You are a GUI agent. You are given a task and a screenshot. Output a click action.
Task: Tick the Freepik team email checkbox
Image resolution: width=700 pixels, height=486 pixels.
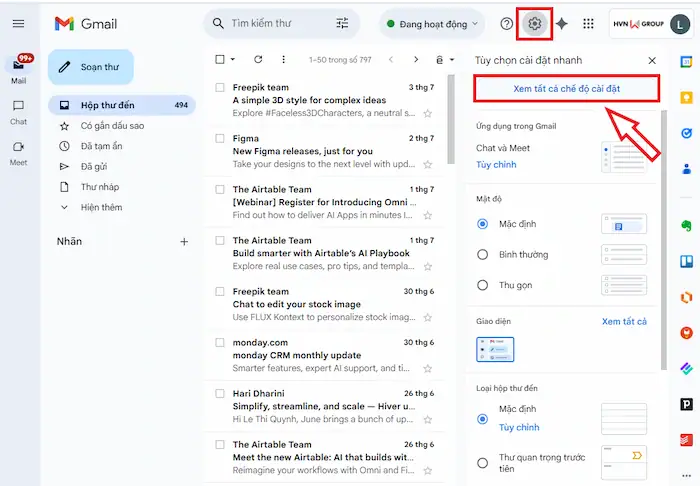tap(220, 87)
